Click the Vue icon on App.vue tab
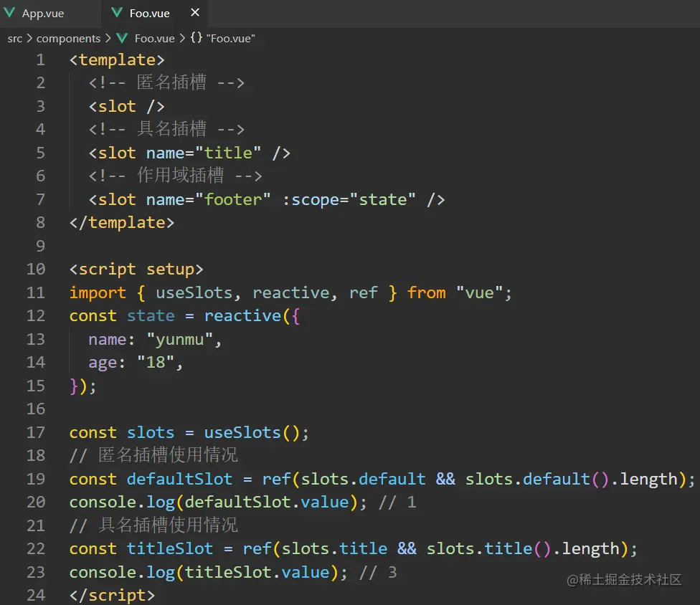Image resolution: width=700 pixels, height=605 pixels. click(9, 12)
